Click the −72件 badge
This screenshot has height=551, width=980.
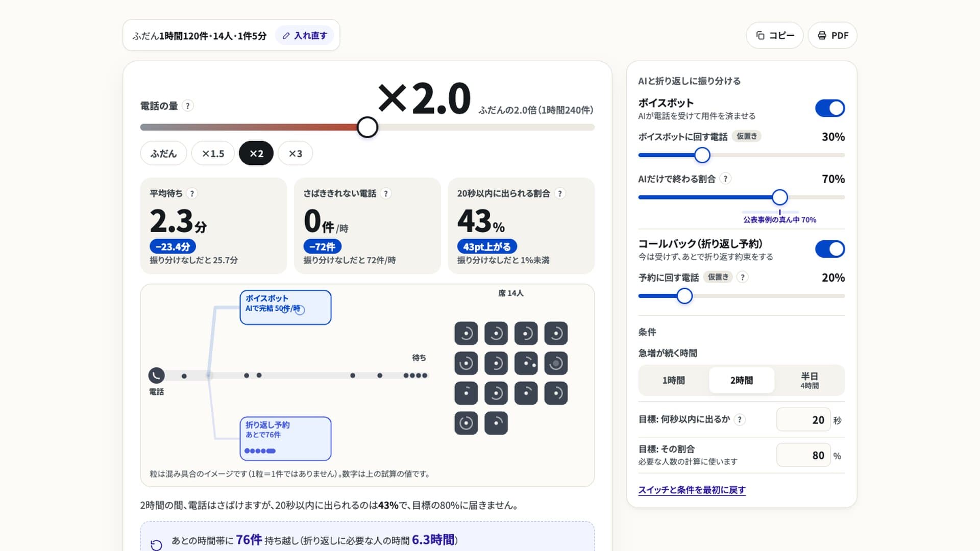(322, 246)
